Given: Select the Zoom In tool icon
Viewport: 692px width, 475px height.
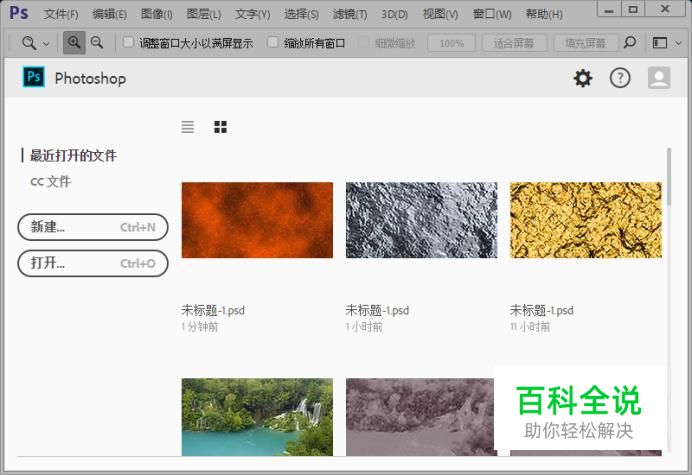Looking at the screenshot, I should pyautogui.click(x=74, y=43).
